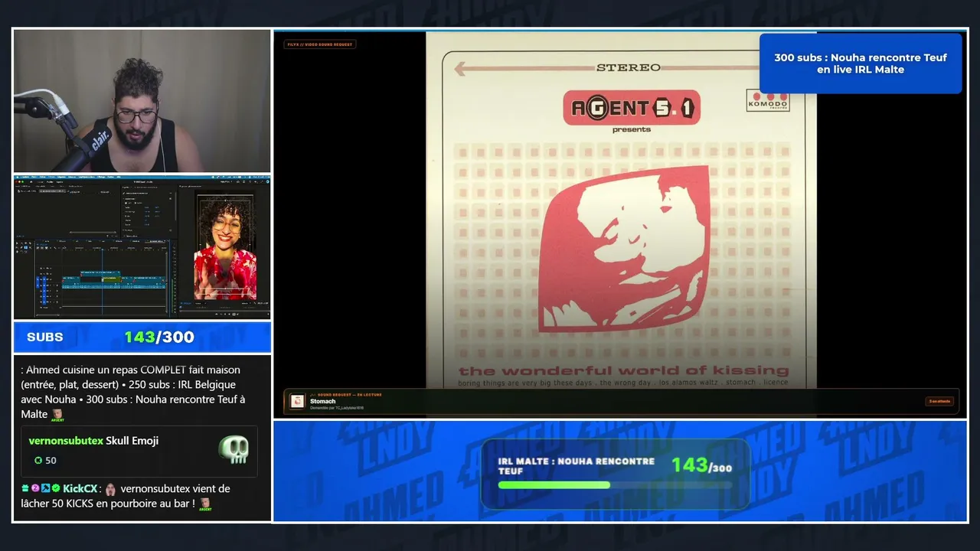Screen dimensions: 980x551
Task: Click the streamer webcam feed
Action: [142, 101]
